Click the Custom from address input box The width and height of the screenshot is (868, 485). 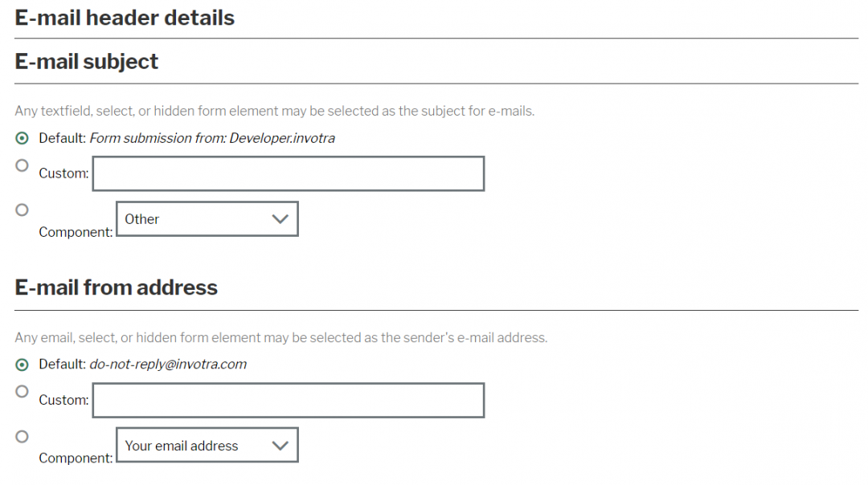[288, 400]
